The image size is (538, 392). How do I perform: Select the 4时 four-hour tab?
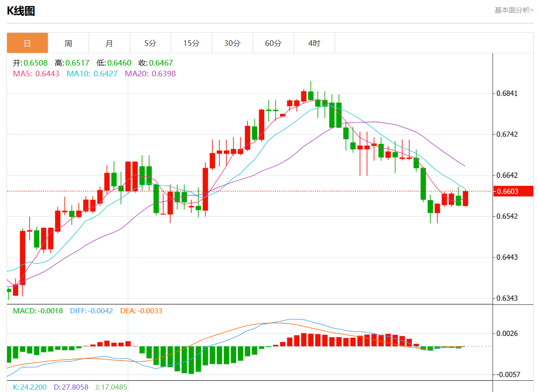314,43
